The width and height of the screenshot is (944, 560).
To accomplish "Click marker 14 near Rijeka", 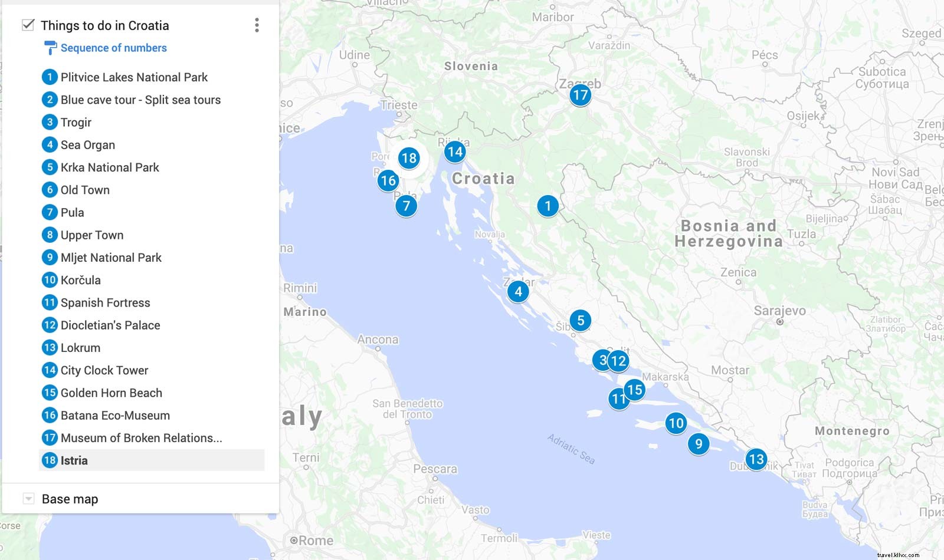I will coord(454,151).
